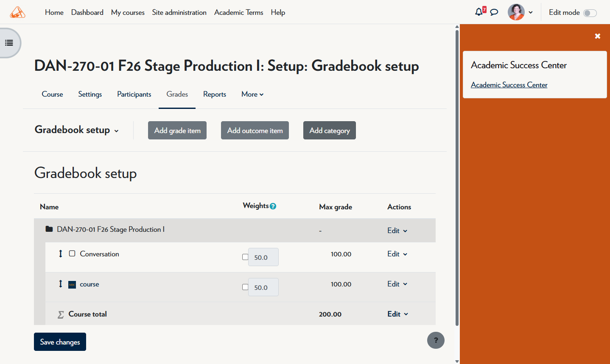Open the Edit menu for course item
Viewport: 610px width, 364px height.
[x=397, y=284]
